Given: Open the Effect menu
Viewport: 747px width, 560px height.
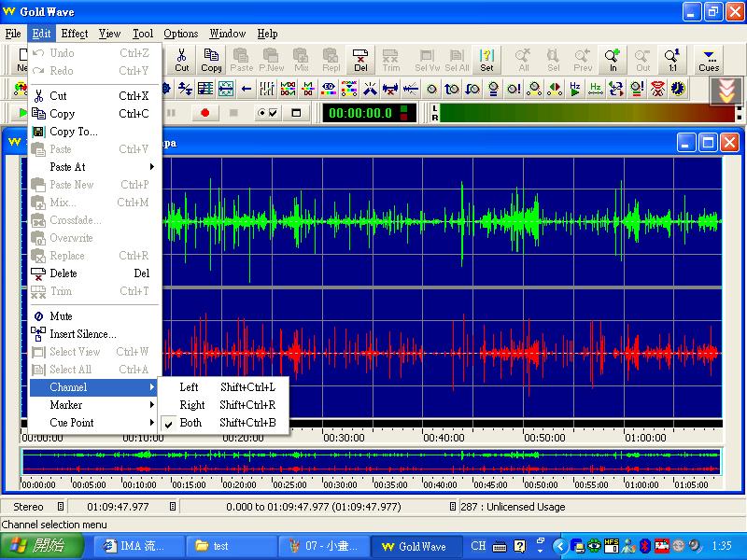Looking at the screenshot, I should [x=75, y=34].
